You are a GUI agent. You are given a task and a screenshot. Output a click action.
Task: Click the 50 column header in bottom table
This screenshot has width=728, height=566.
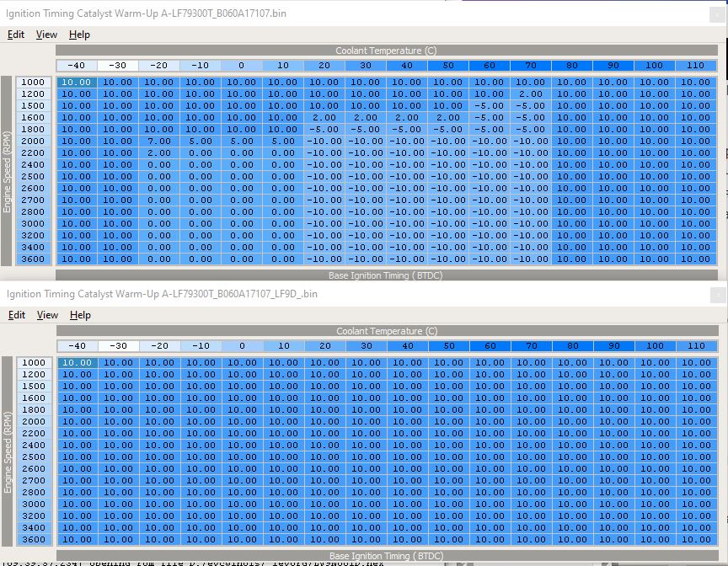tap(449, 345)
